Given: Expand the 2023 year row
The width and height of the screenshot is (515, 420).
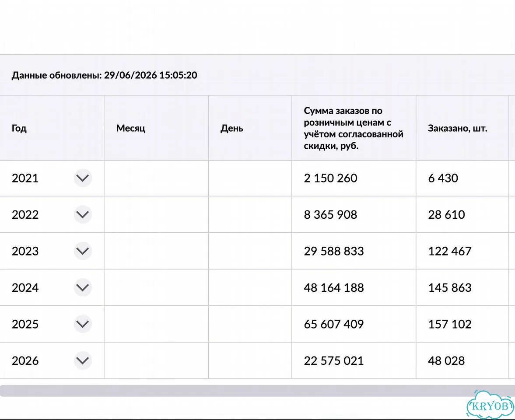Looking at the screenshot, I should (82, 251).
